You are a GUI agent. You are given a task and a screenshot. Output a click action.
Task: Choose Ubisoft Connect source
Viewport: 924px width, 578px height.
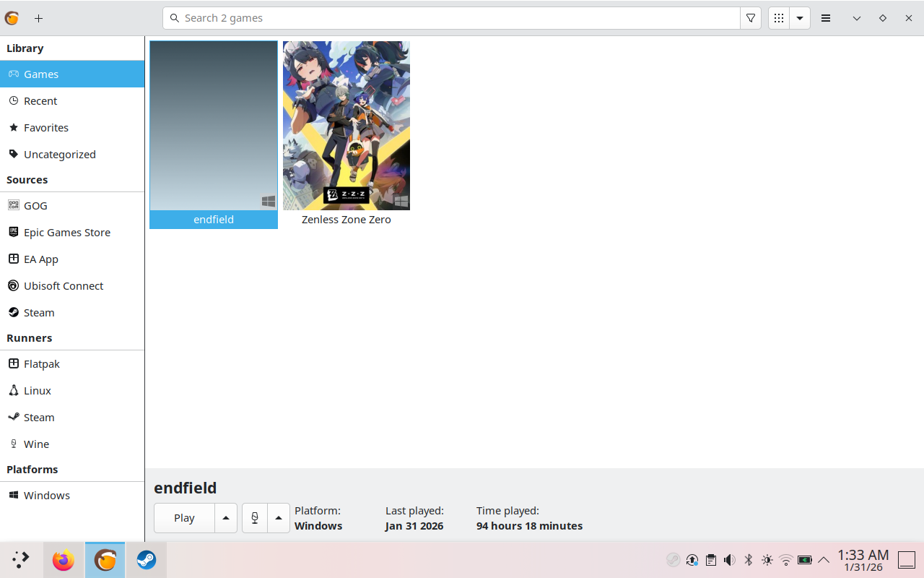pyautogui.click(x=64, y=286)
